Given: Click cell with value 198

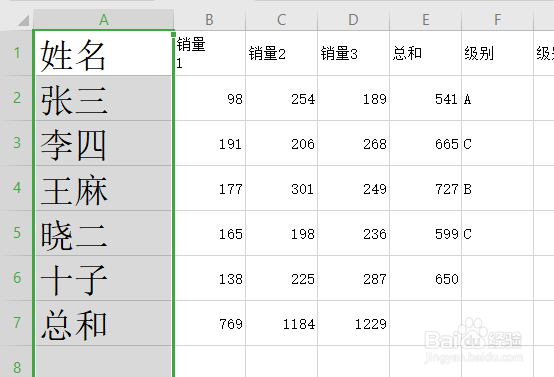Looking at the screenshot, I should pyautogui.click(x=282, y=233).
